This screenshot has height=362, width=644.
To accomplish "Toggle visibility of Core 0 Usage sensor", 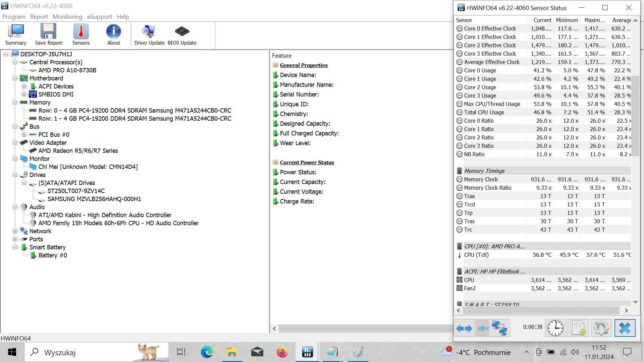I will point(460,70).
